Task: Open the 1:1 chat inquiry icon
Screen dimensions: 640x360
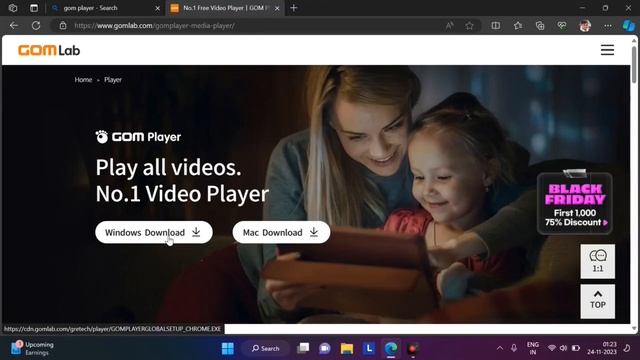Action: (598, 261)
